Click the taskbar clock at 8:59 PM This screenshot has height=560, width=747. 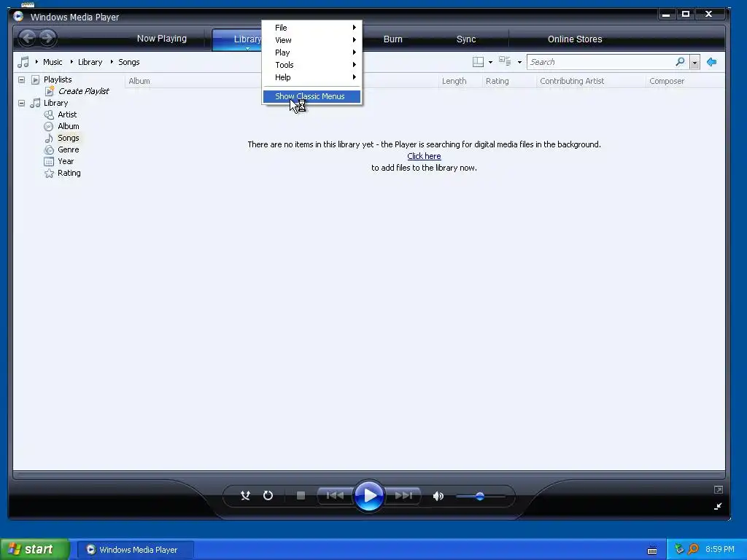(720, 549)
